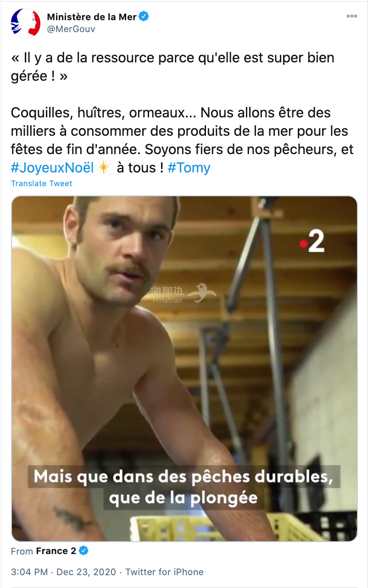This screenshot has width=368, height=588.
Task: Visit the @MerGouv handle link
Action: 71,29
